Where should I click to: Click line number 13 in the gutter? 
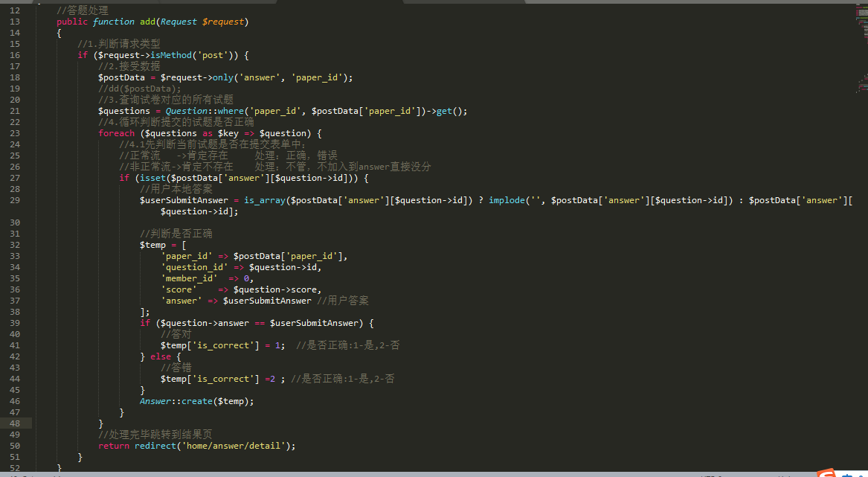[x=15, y=22]
